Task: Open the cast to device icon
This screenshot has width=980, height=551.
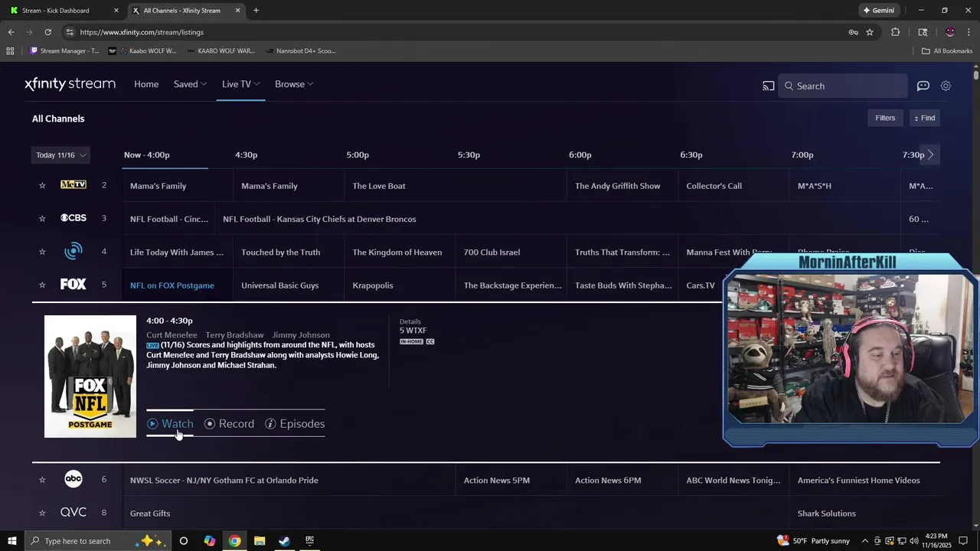Action: [769, 86]
